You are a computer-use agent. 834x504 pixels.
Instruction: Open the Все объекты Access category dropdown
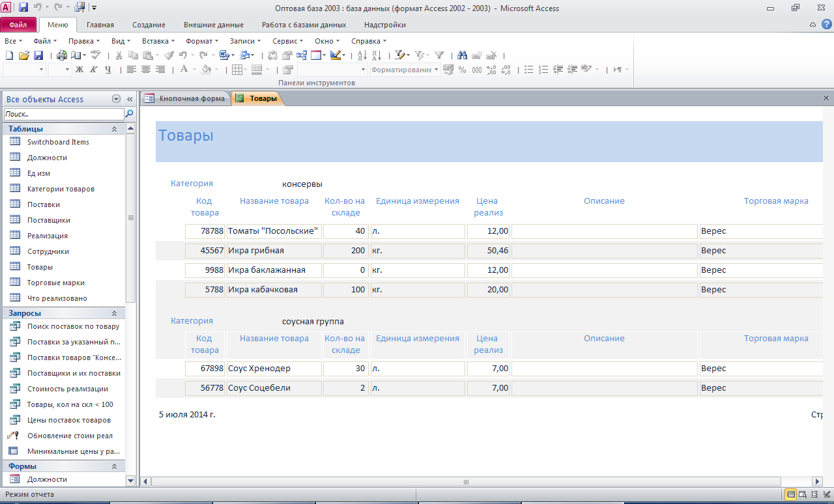click(x=117, y=99)
